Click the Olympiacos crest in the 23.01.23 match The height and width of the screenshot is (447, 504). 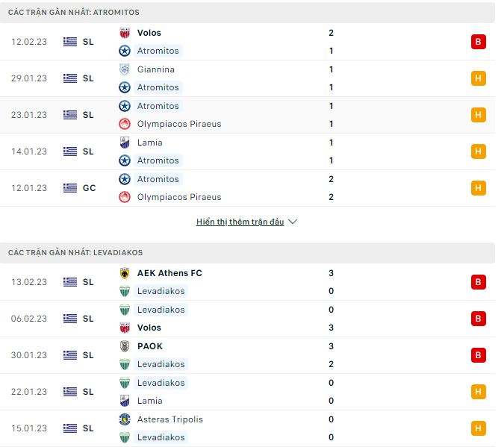(125, 124)
